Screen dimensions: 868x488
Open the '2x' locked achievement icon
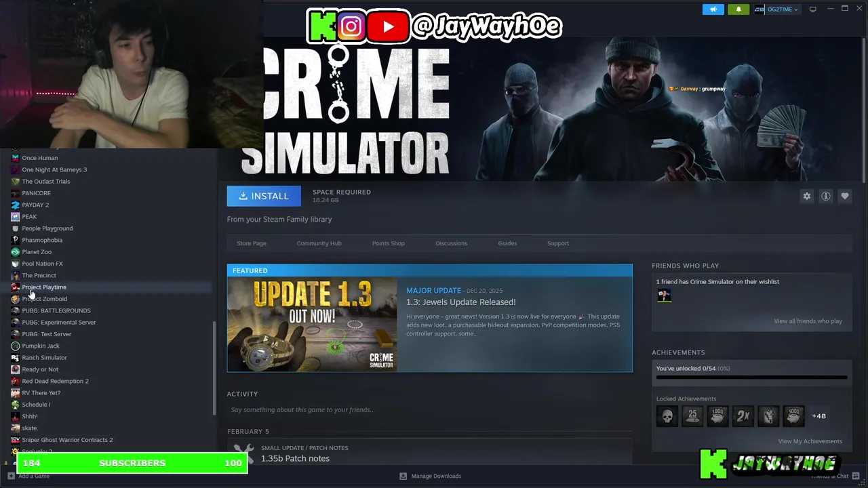(x=743, y=416)
